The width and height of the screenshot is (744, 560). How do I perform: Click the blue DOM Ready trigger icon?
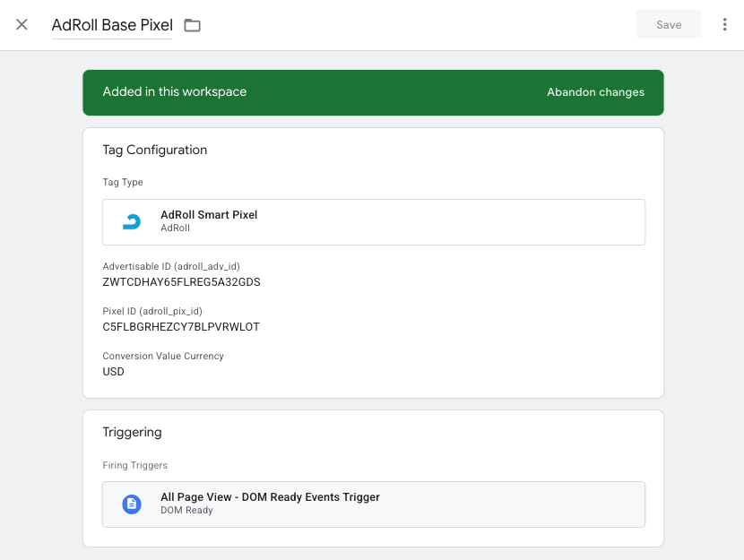coord(132,504)
